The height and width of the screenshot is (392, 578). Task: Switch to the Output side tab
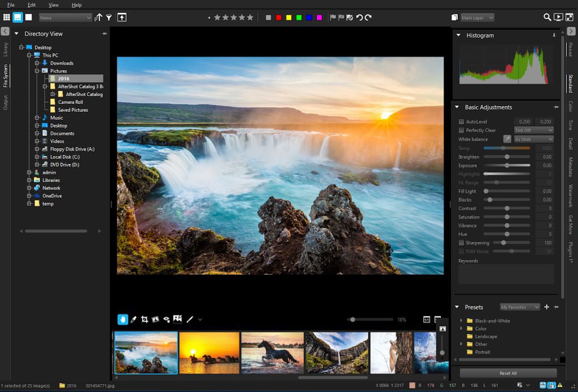[x=5, y=103]
